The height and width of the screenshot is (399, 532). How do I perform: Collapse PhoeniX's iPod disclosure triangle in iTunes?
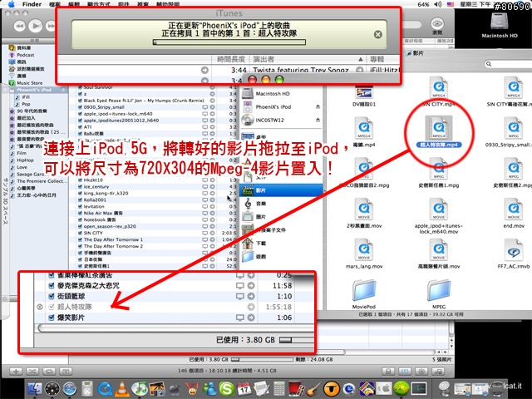coord(6,90)
